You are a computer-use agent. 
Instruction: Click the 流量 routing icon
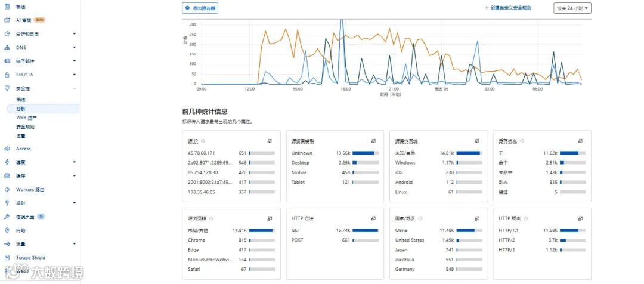7,244
